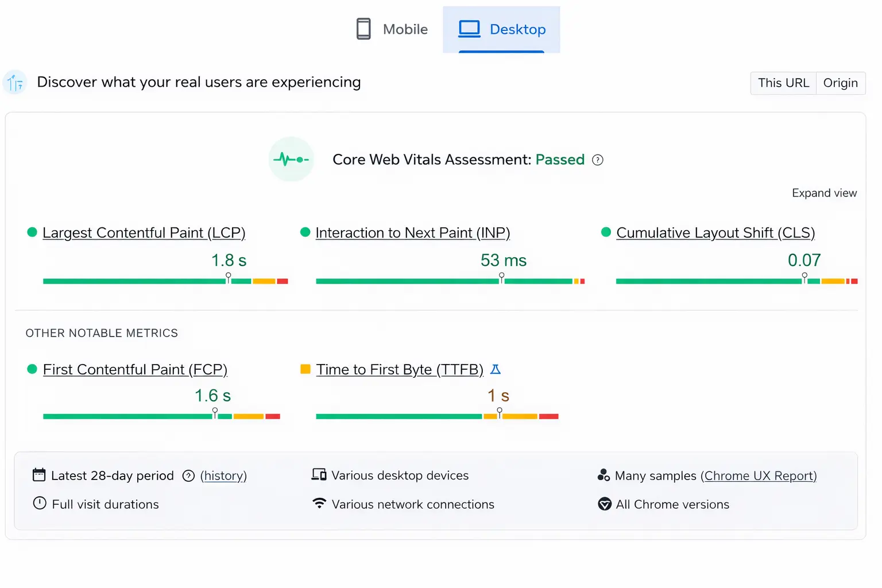Viewport: 882px width, 588px height.
Task: Toggle to Origin data
Action: [x=840, y=83]
